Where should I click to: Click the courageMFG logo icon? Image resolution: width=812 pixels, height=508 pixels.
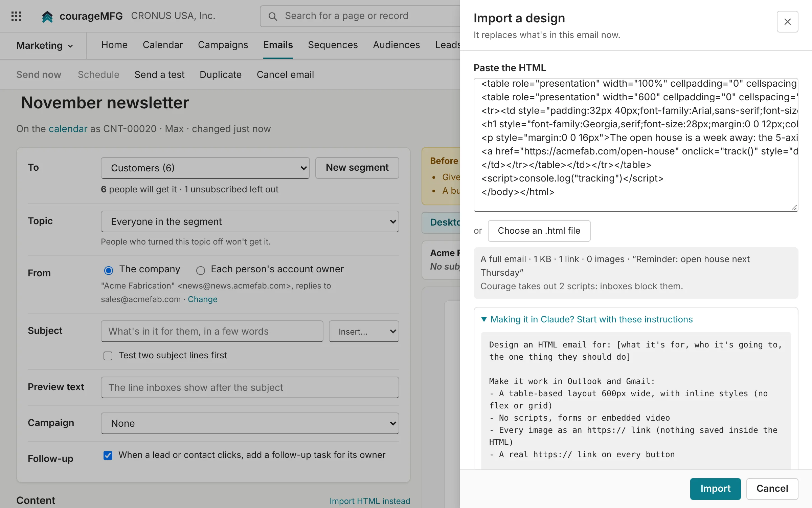(47, 16)
